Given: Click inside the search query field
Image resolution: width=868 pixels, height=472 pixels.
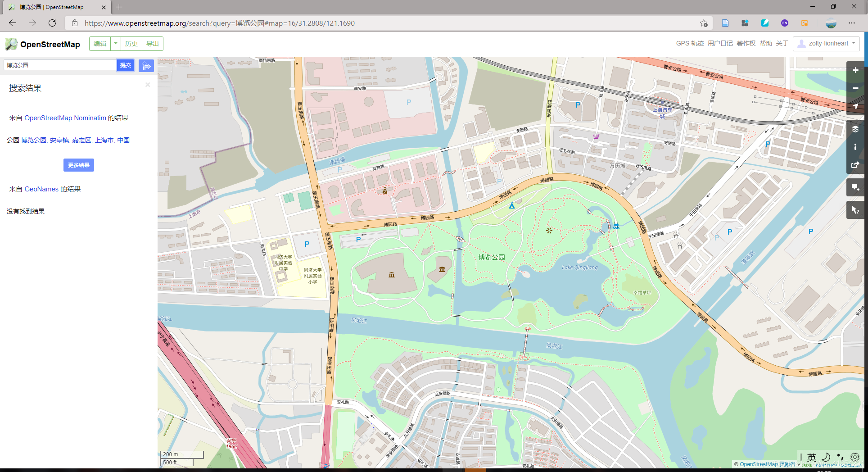Looking at the screenshot, I should (59, 65).
